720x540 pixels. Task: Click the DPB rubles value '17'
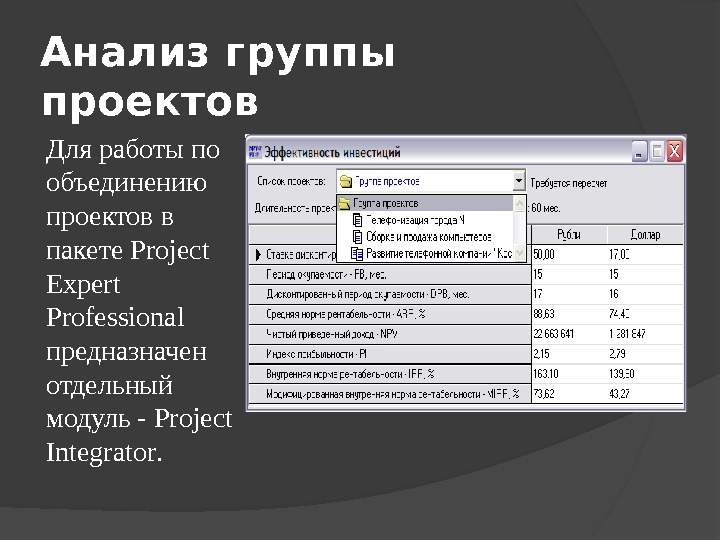[538, 294]
